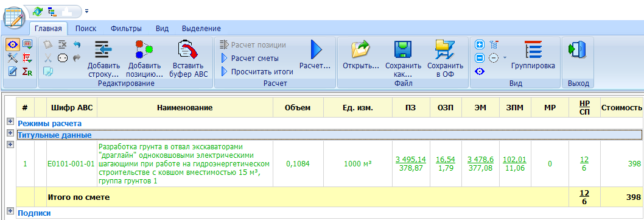Click the ПЗ value 3 495,14
Screen dimensions: 644x220
[411, 160]
